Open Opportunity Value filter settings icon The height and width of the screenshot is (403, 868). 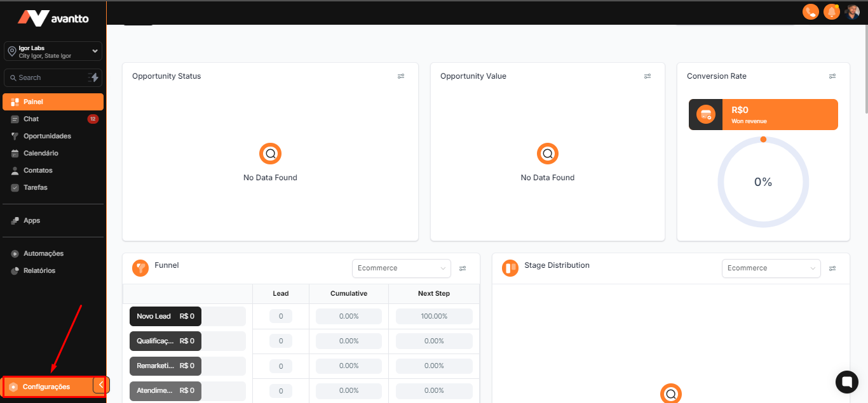648,76
